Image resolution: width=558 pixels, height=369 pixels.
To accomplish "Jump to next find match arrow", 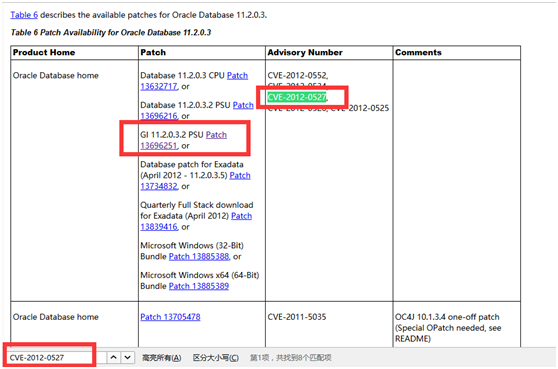I will click(x=128, y=357).
